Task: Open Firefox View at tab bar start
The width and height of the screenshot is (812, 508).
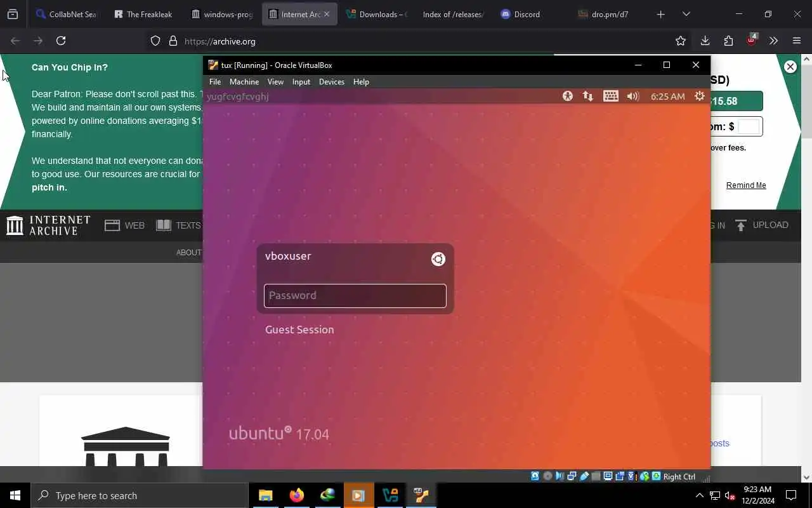Action: [13, 14]
